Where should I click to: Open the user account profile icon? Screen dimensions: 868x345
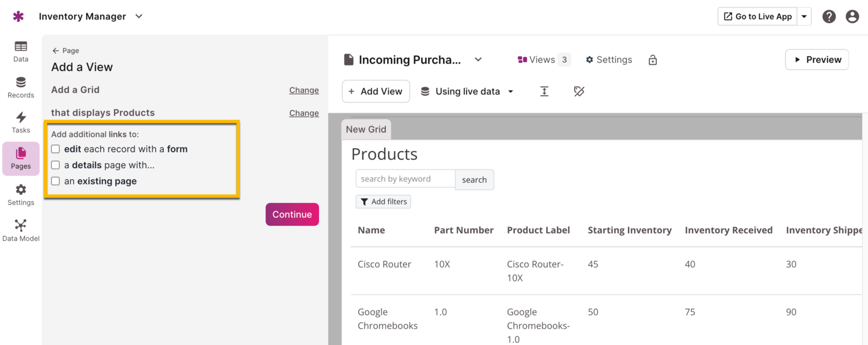[x=852, y=17]
